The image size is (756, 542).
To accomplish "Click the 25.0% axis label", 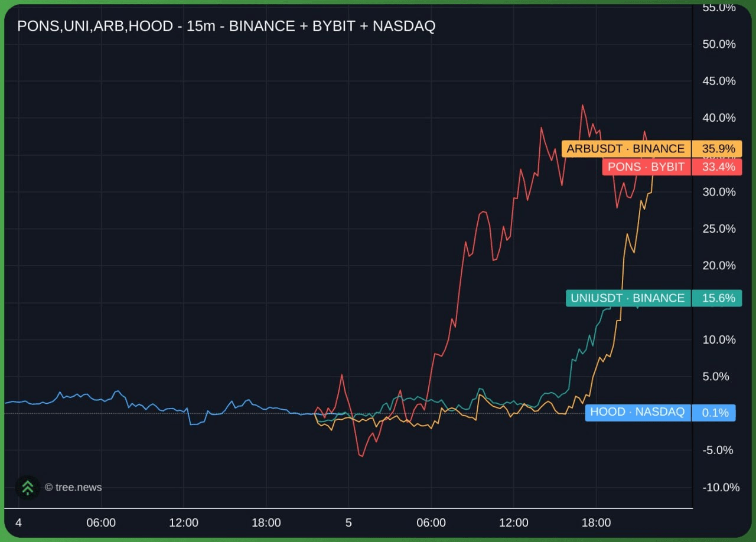I will coord(719,228).
